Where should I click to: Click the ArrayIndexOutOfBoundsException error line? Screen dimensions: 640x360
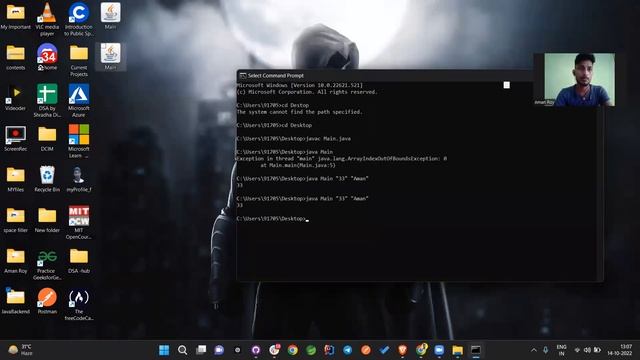(342, 158)
